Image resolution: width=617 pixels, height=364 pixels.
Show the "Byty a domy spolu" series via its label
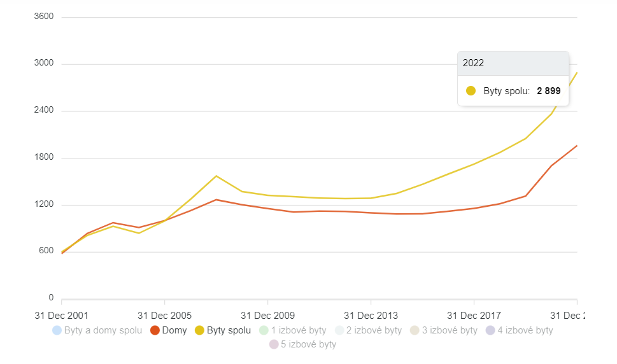(x=100, y=330)
